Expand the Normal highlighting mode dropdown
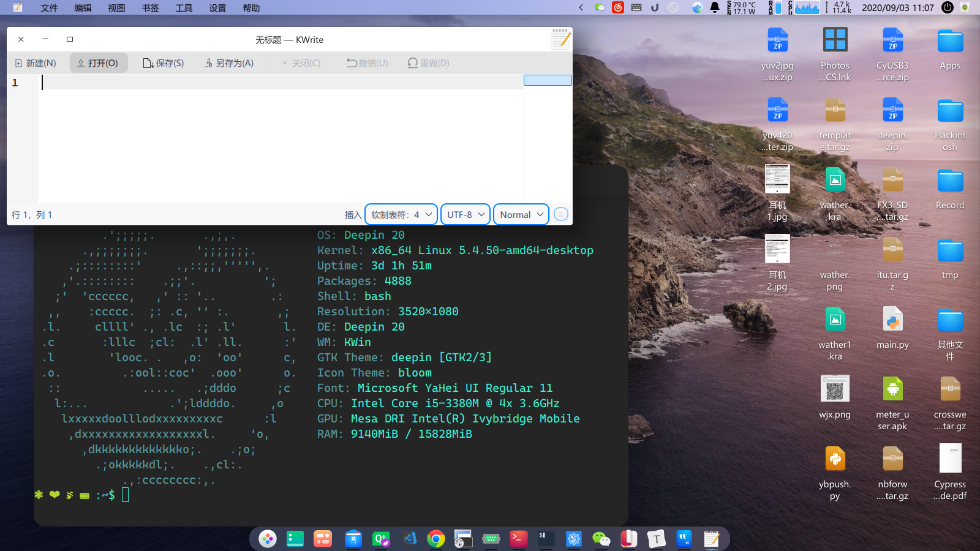The height and width of the screenshot is (551, 980). tap(521, 214)
